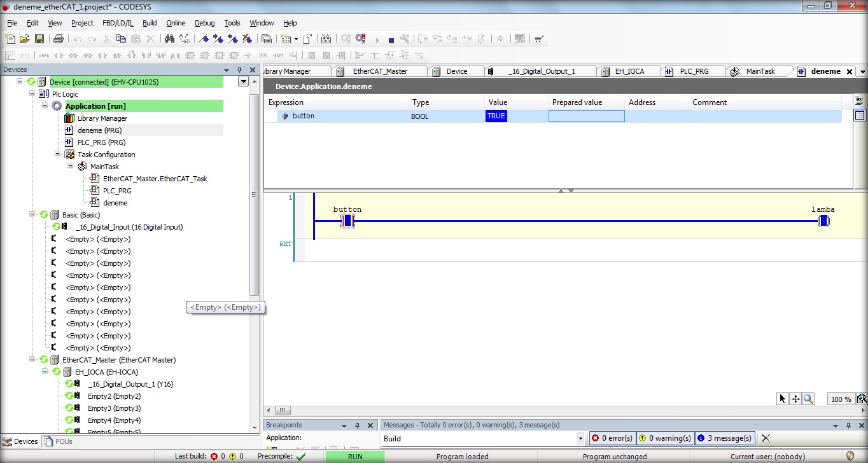Open the Debug menu
This screenshot has width=868, height=463.
205,23
